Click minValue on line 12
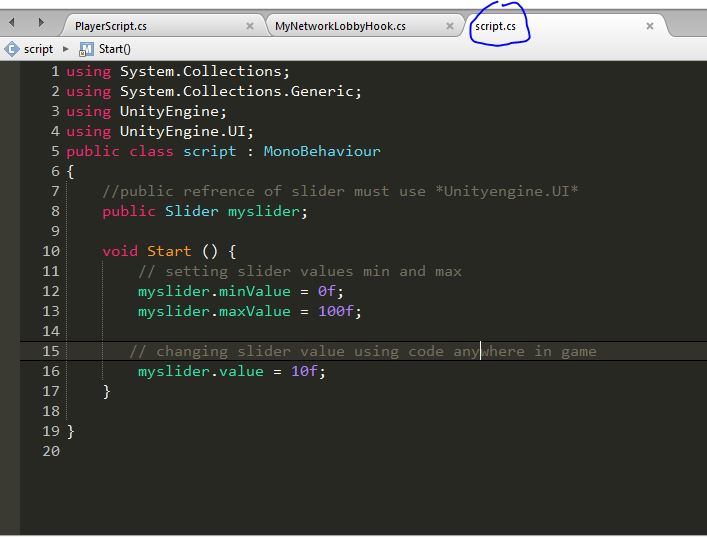707x537 pixels. [x=255, y=291]
